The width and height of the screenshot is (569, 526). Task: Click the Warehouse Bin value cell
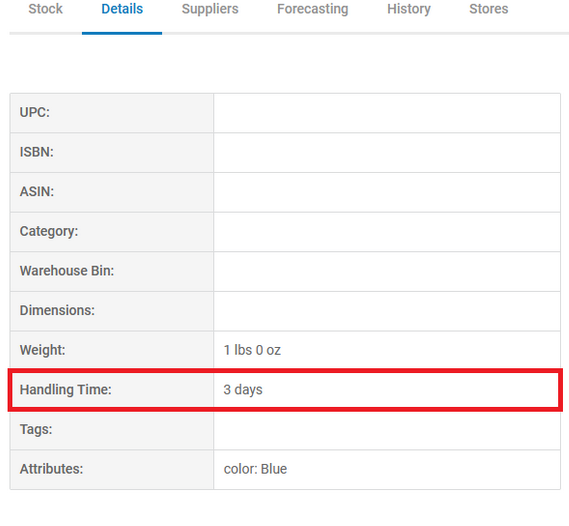[387, 271]
